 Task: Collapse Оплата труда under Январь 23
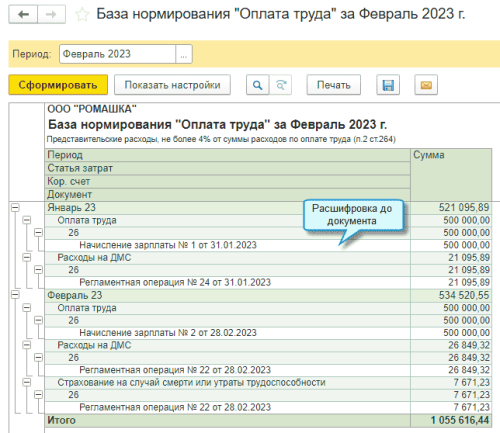coord(27,220)
